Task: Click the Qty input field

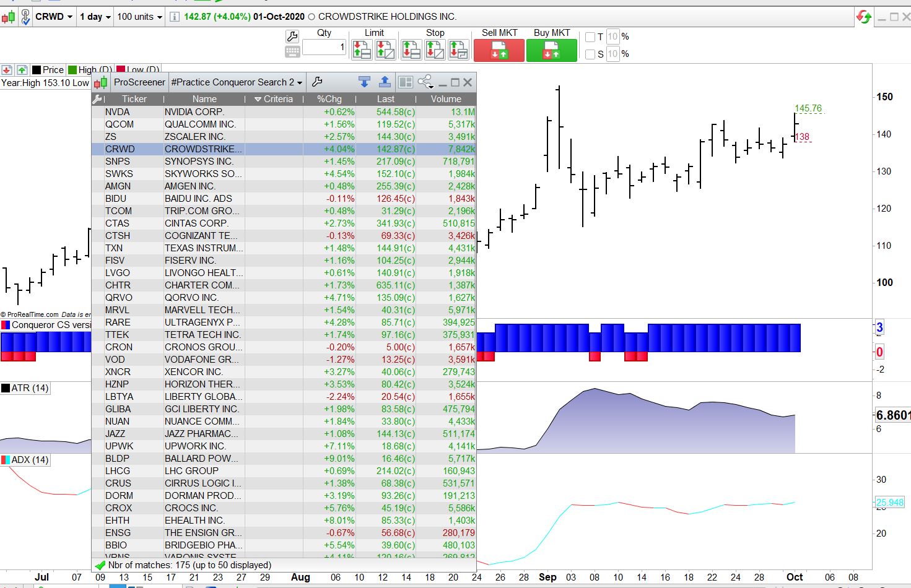Action: (324, 47)
